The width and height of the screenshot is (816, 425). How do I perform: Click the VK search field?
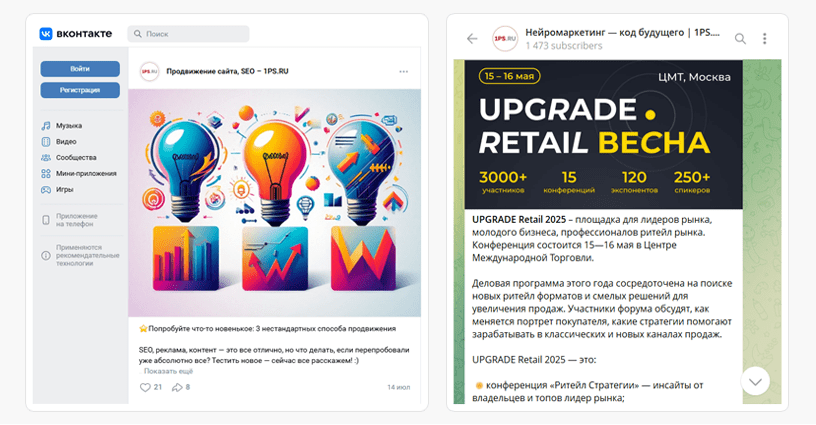pyautogui.click(x=188, y=34)
